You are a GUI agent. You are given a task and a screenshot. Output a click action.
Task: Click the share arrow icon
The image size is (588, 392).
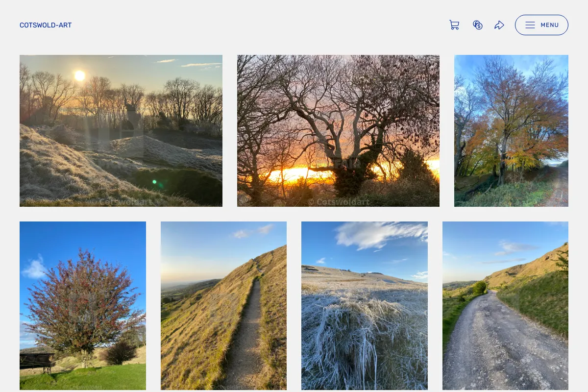click(499, 25)
